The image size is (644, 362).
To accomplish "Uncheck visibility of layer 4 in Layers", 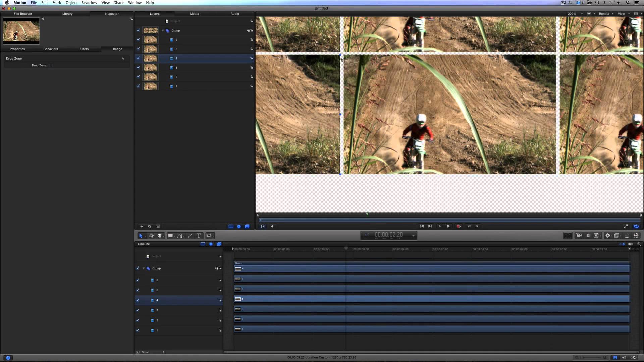I will (x=138, y=58).
